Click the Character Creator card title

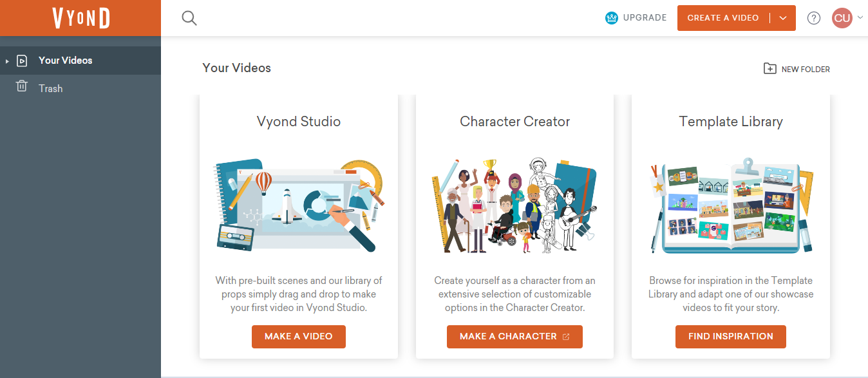coord(514,121)
